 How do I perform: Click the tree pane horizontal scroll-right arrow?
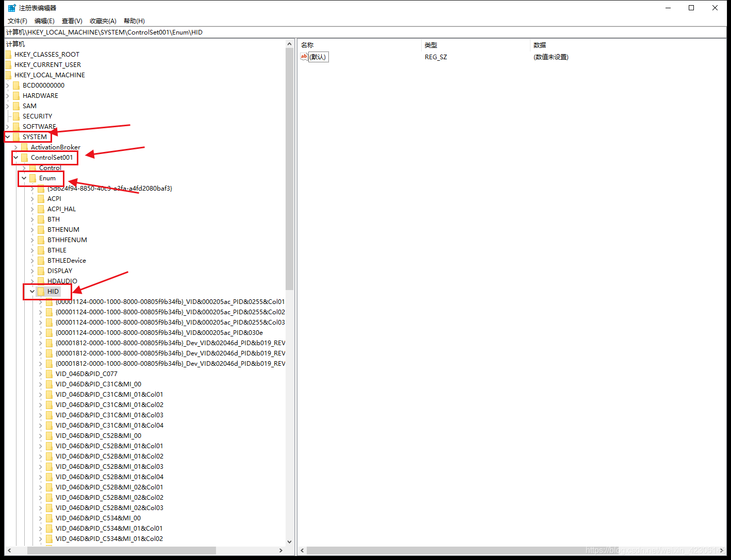(x=280, y=550)
